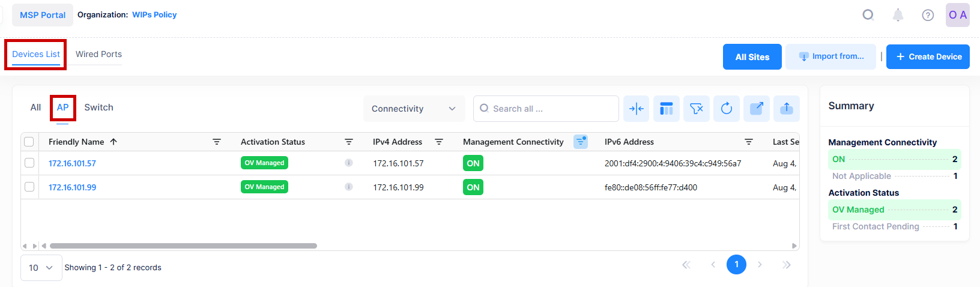The width and height of the screenshot is (980, 287).
Task: Select the Switch device tab
Action: pyautogui.click(x=98, y=107)
